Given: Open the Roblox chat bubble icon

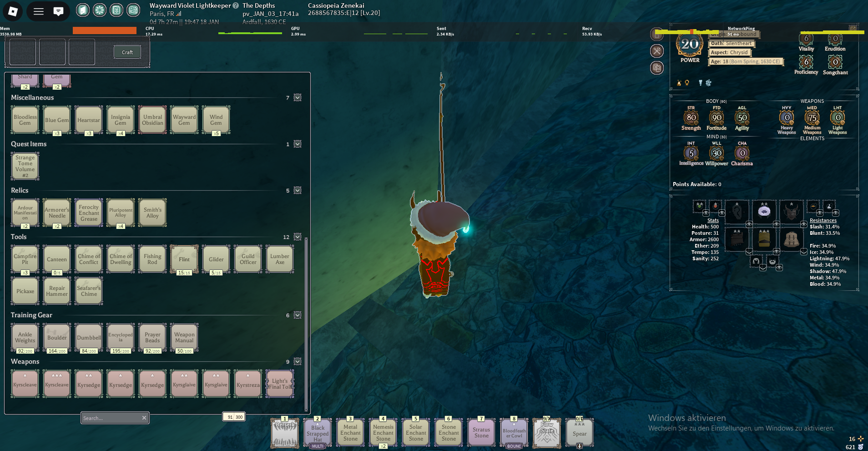Looking at the screenshot, I should [58, 11].
